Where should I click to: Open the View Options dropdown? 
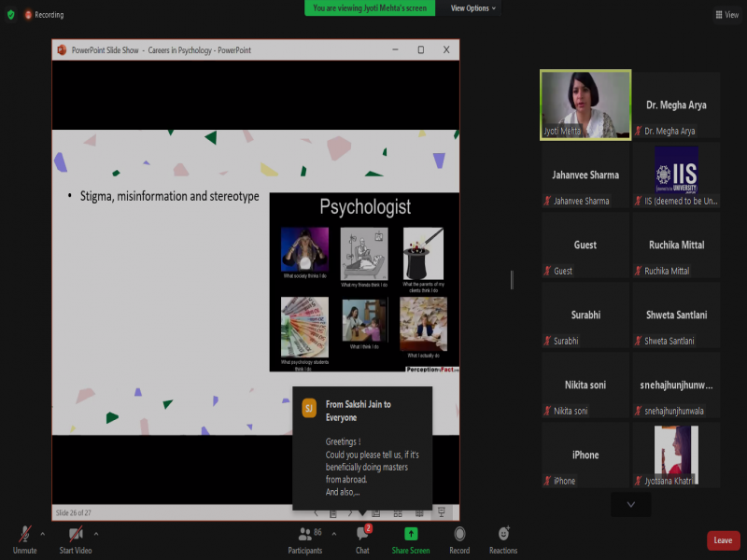[473, 8]
